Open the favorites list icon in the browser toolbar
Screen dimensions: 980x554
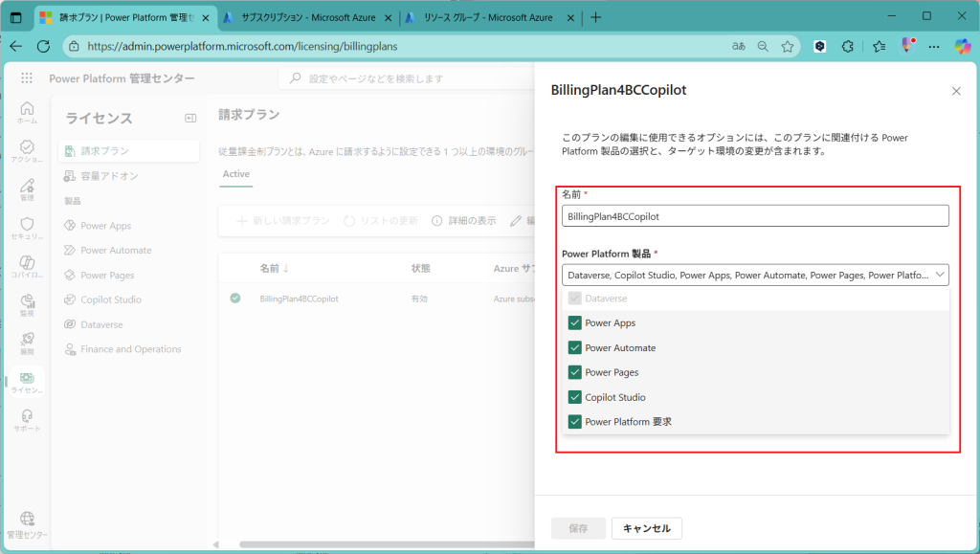point(880,46)
